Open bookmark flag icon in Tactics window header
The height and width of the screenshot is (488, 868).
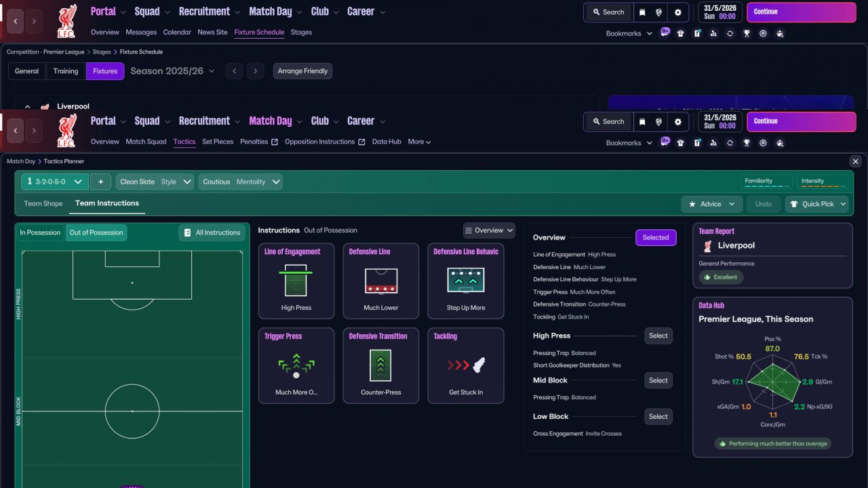point(642,122)
